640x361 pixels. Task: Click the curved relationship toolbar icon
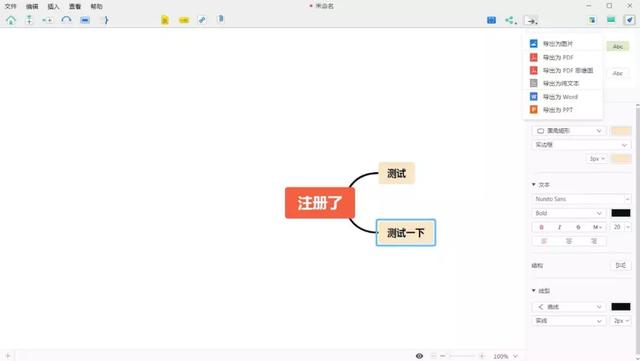pos(66,20)
